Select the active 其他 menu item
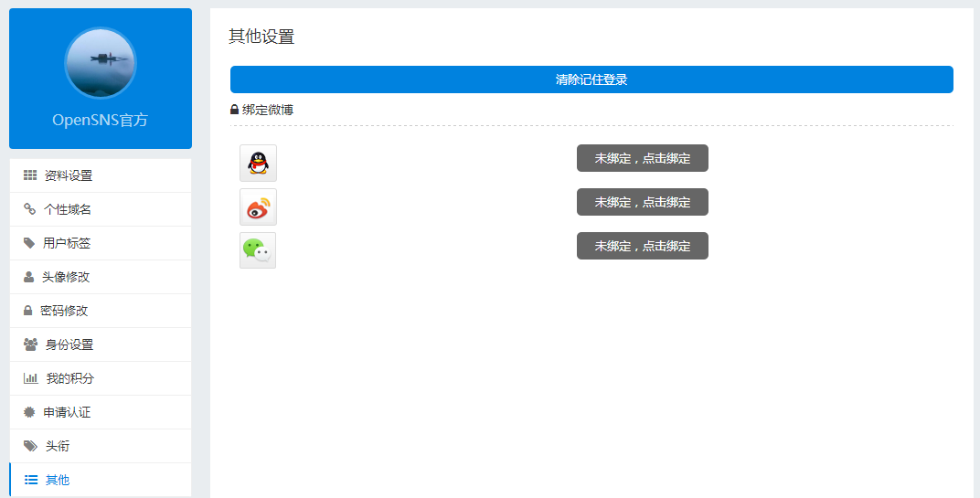This screenshot has height=498, width=980. 101,479
